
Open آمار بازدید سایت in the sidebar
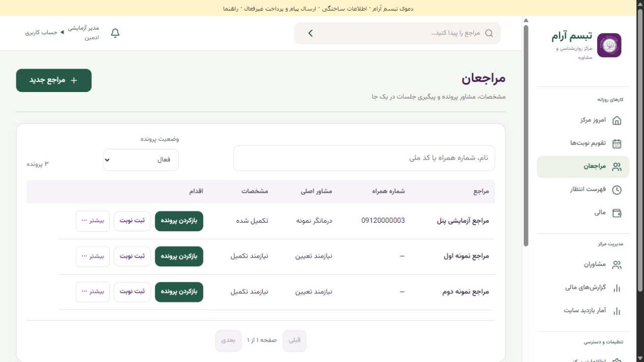tap(583, 311)
